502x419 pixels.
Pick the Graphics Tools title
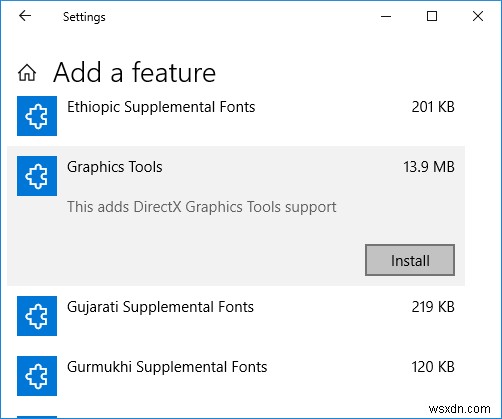pyautogui.click(x=115, y=167)
